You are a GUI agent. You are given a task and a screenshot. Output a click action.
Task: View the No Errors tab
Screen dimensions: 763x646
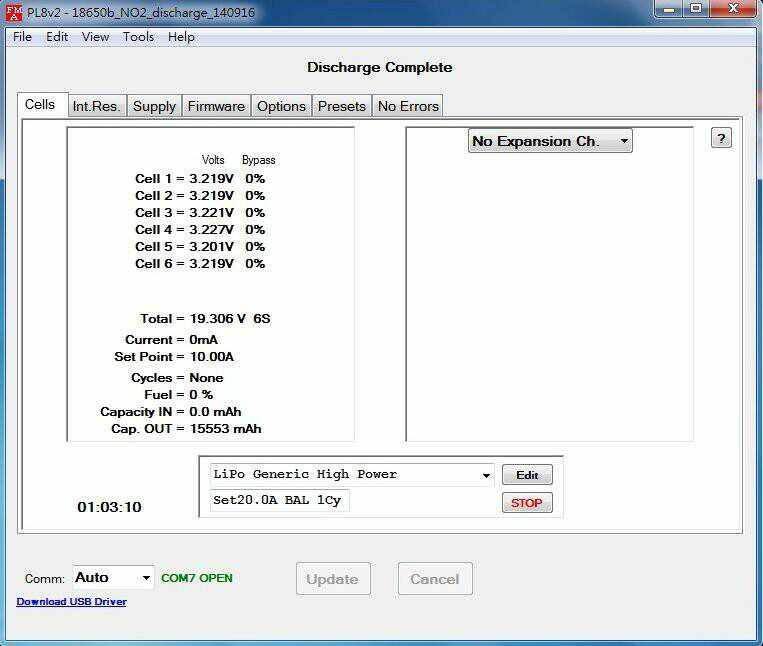tap(407, 106)
